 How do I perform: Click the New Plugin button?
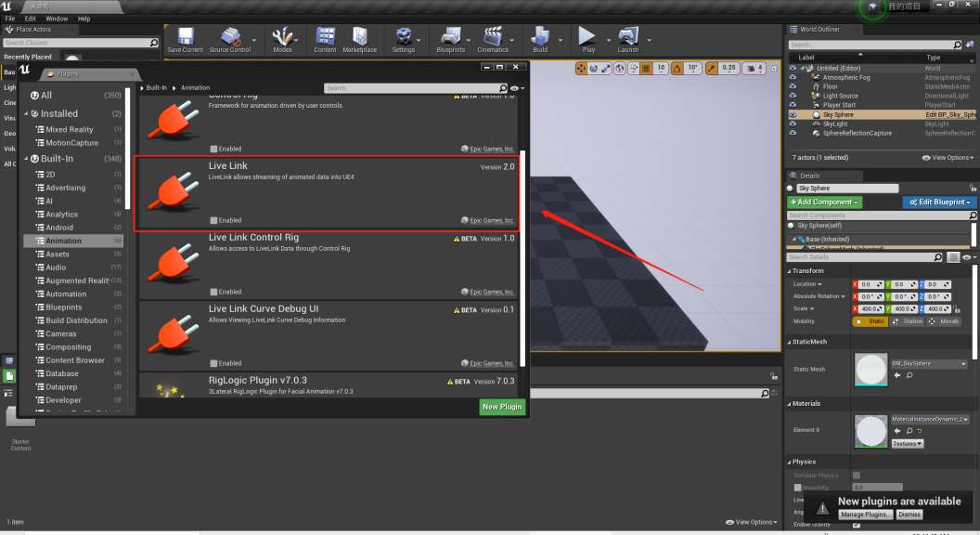(502, 407)
